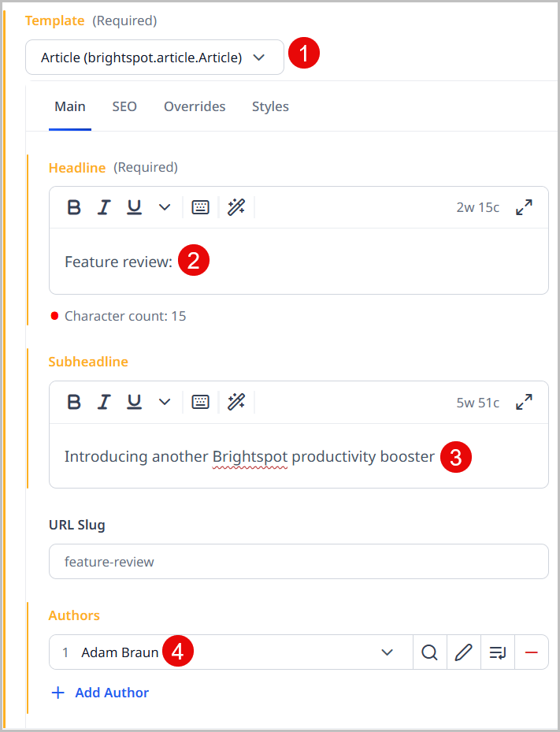The width and height of the screenshot is (560, 732).
Task: Open the keyboard shortcuts icon in Subheadline toolbar
Action: pyautogui.click(x=200, y=402)
